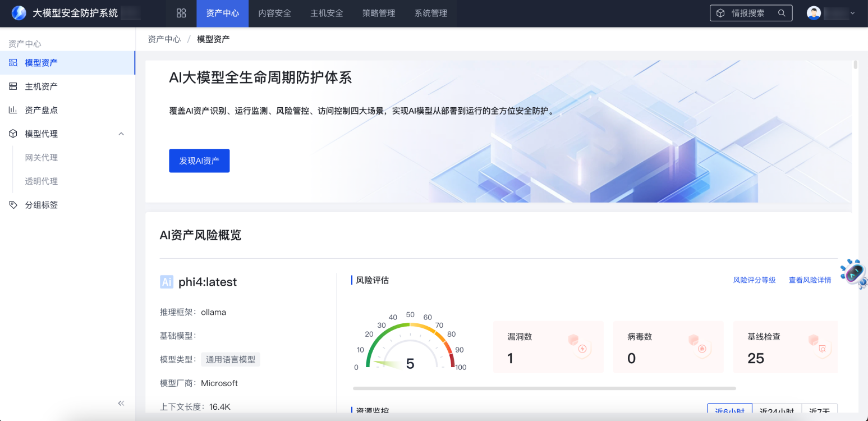Screen dimensions: 868x421
Task: Click the 推理框架 value ollama
Action: (214, 312)
